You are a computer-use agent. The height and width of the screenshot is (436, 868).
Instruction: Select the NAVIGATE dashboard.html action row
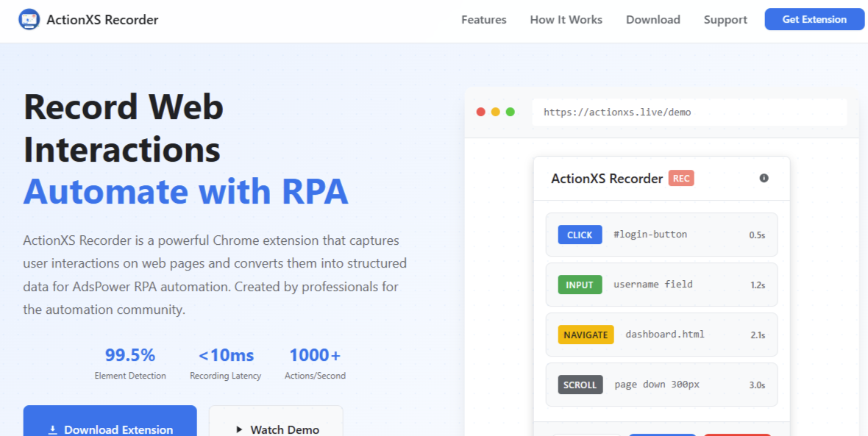(x=661, y=335)
